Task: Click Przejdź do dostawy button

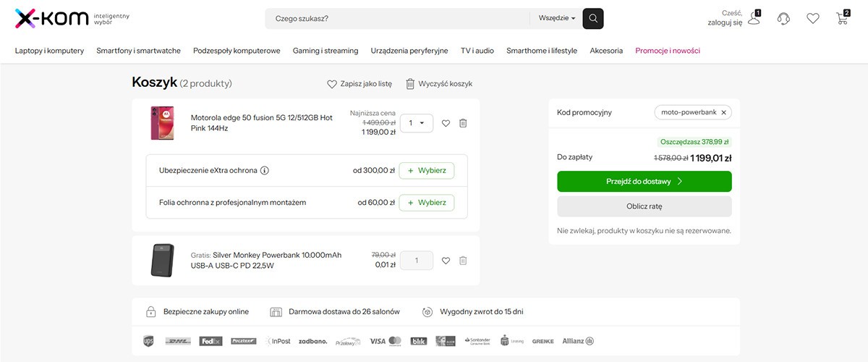Action: (x=644, y=182)
